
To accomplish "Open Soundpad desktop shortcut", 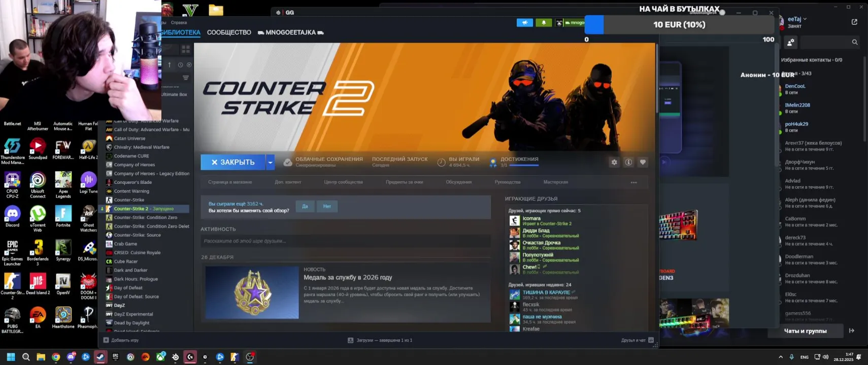I will [x=38, y=149].
